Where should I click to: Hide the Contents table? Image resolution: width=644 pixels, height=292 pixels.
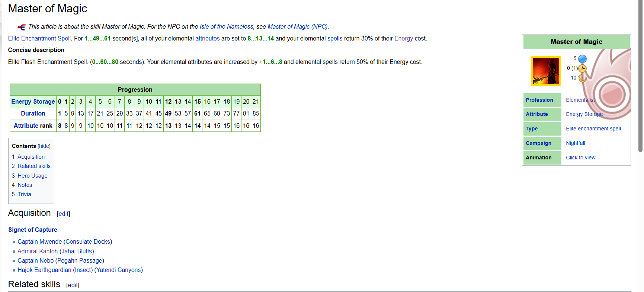[44, 146]
